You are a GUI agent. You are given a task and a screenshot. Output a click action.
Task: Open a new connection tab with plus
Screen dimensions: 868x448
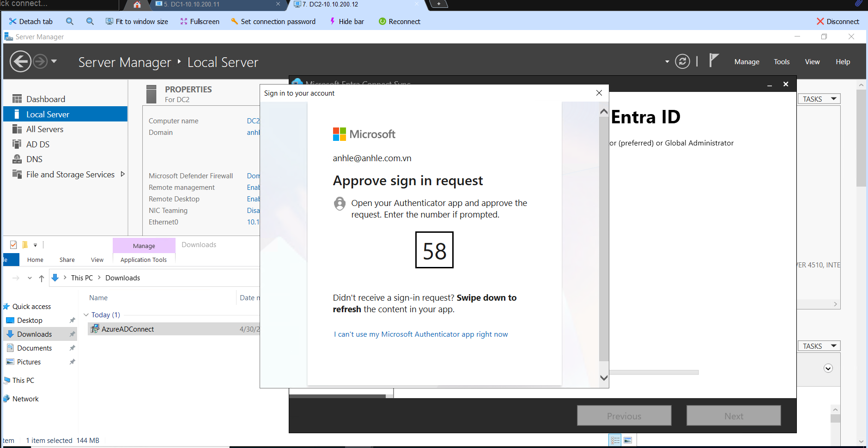coord(438,4)
